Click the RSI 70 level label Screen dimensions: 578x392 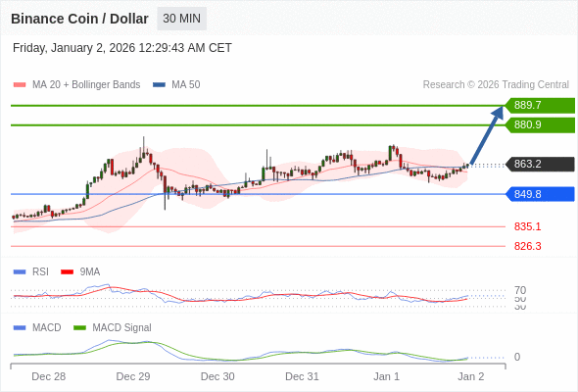[520, 290]
